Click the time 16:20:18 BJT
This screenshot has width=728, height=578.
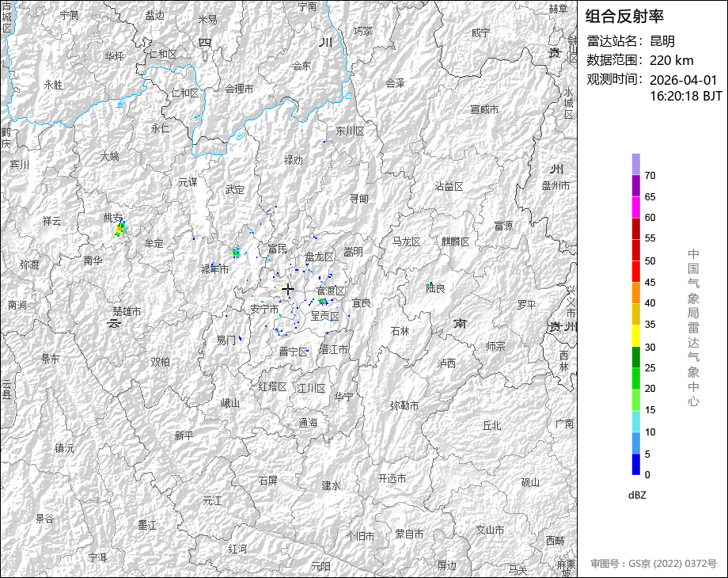(x=686, y=96)
